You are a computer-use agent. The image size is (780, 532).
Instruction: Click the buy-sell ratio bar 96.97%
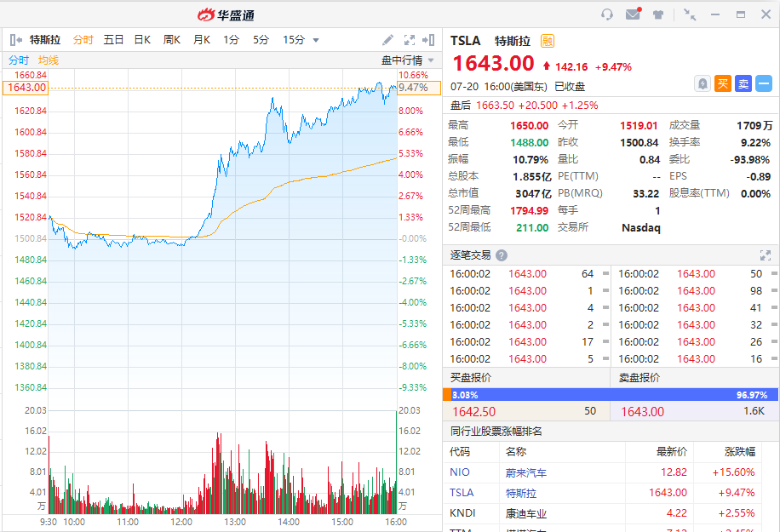(615, 395)
